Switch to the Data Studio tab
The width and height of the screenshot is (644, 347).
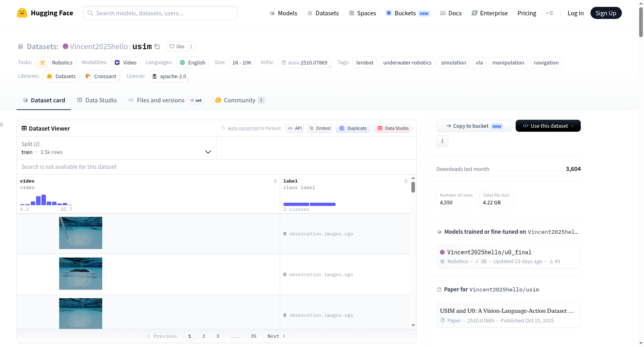pos(97,100)
